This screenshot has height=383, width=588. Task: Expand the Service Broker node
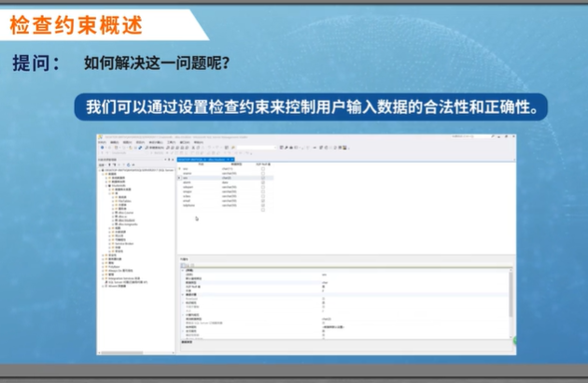pos(109,244)
